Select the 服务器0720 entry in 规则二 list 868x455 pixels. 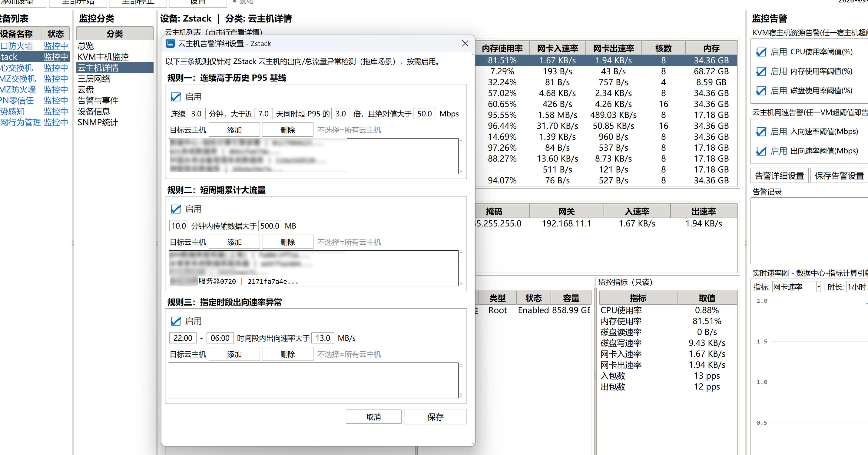click(313, 281)
